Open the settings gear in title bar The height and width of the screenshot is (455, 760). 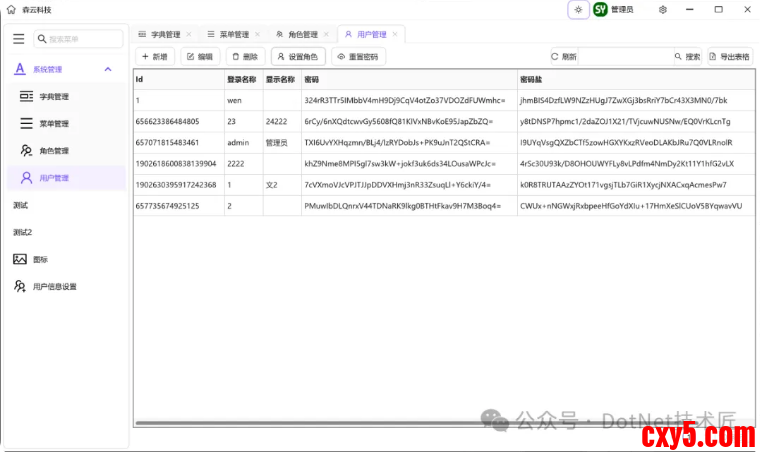point(663,9)
